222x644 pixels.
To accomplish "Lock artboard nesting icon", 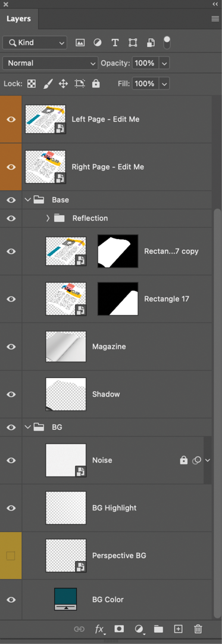I will 80,84.
